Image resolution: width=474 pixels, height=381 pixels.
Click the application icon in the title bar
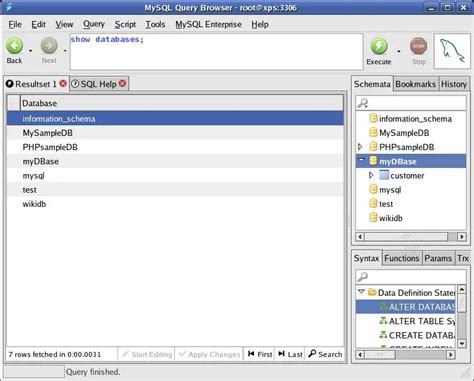coord(9,7)
